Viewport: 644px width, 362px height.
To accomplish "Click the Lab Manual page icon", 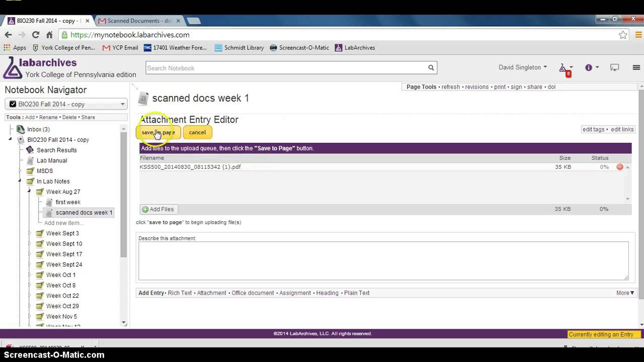I will pos(30,160).
